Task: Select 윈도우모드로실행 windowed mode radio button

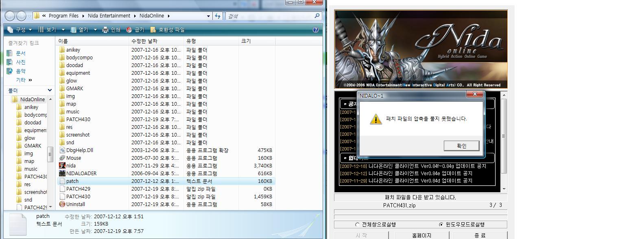Action: point(441,224)
